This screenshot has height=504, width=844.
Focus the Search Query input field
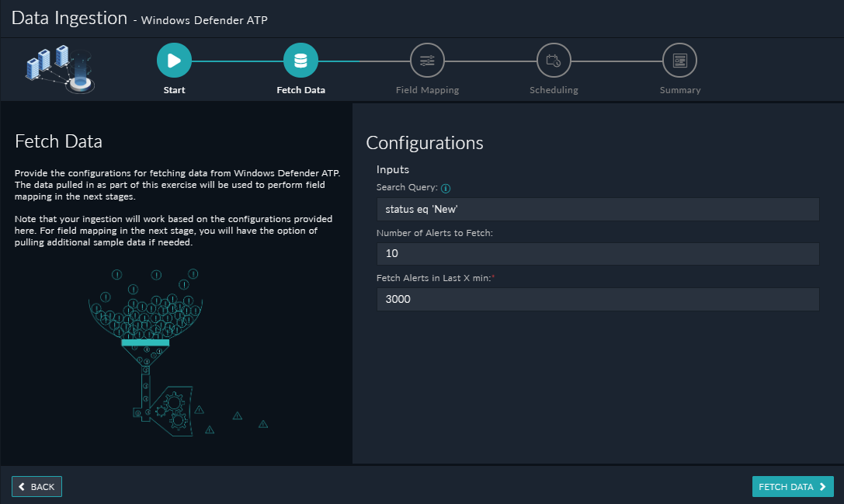tap(597, 209)
